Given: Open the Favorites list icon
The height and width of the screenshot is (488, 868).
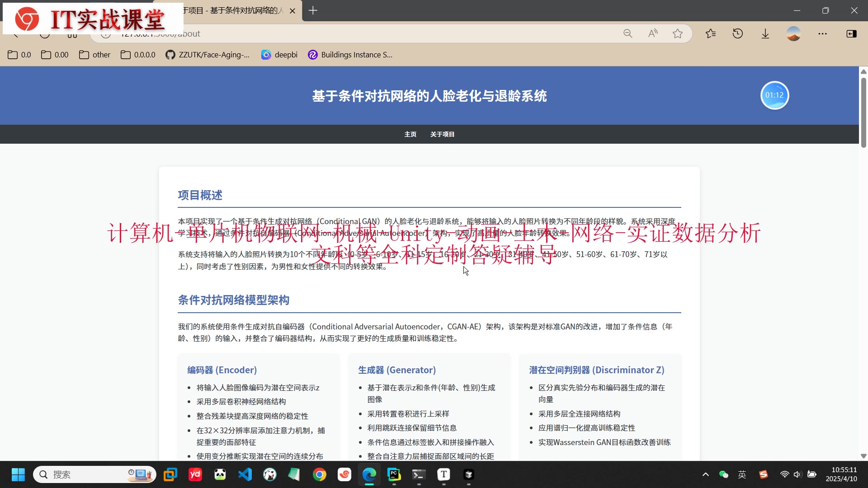Looking at the screenshot, I should 711,33.
